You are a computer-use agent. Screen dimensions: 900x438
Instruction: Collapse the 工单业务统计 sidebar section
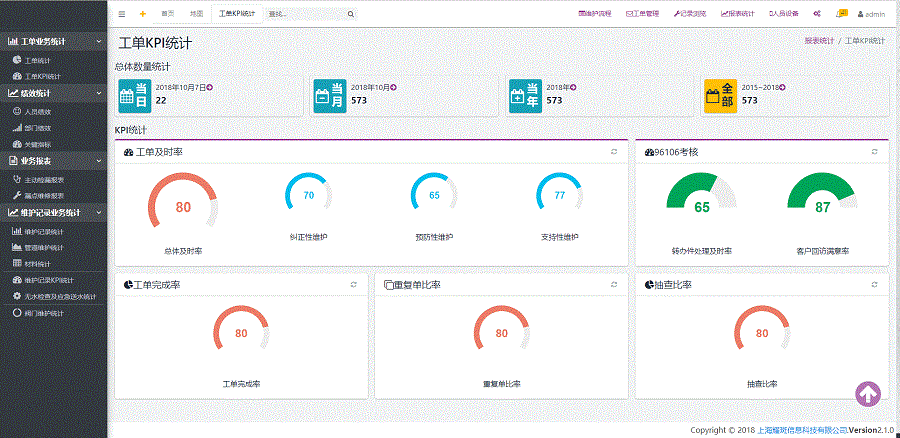pos(98,42)
